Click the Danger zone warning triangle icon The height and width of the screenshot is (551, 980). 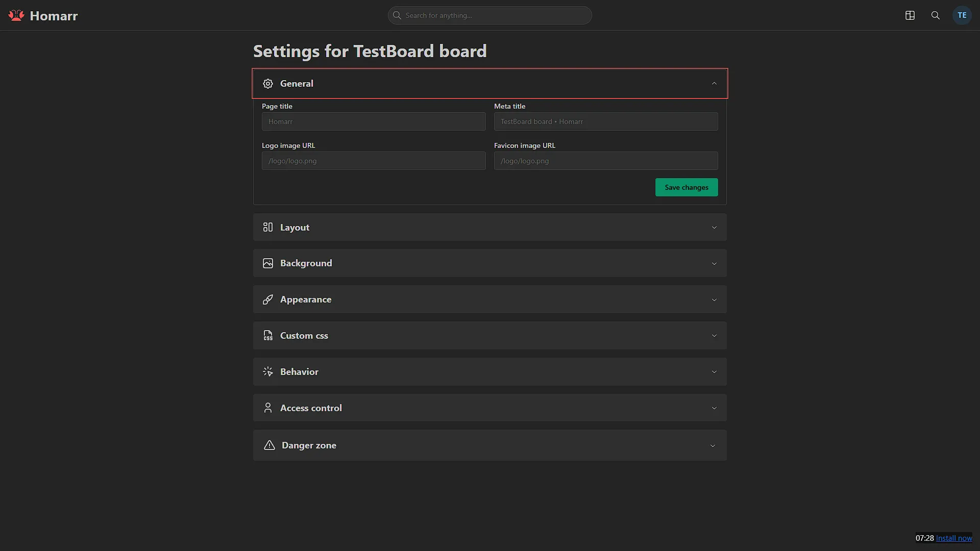(x=269, y=445)
